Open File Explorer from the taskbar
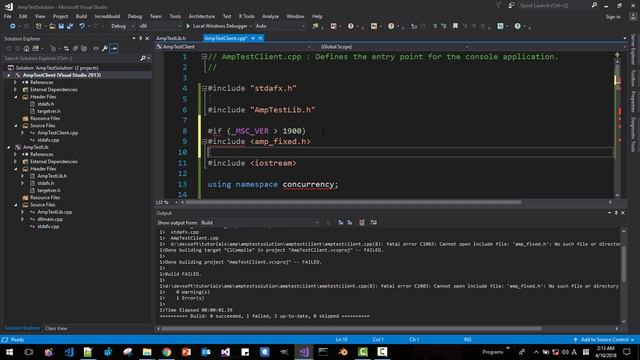The height and width of the screenshot is (360, 640). [147, 352]
